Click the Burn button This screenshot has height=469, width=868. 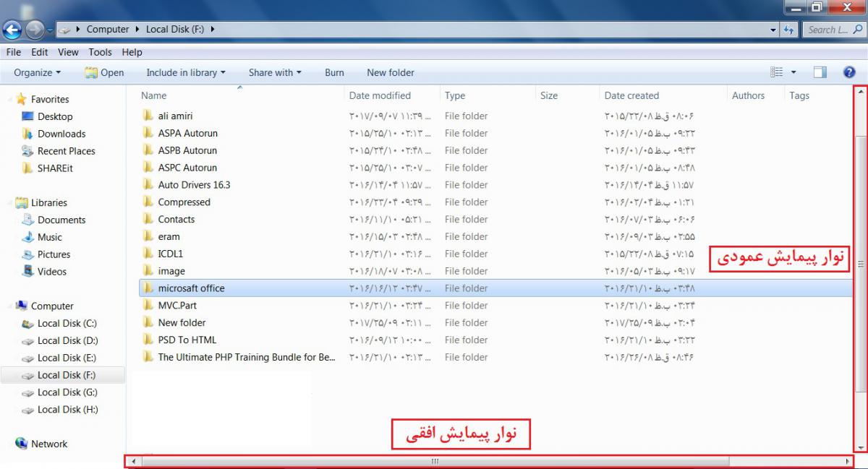point(334,72)
